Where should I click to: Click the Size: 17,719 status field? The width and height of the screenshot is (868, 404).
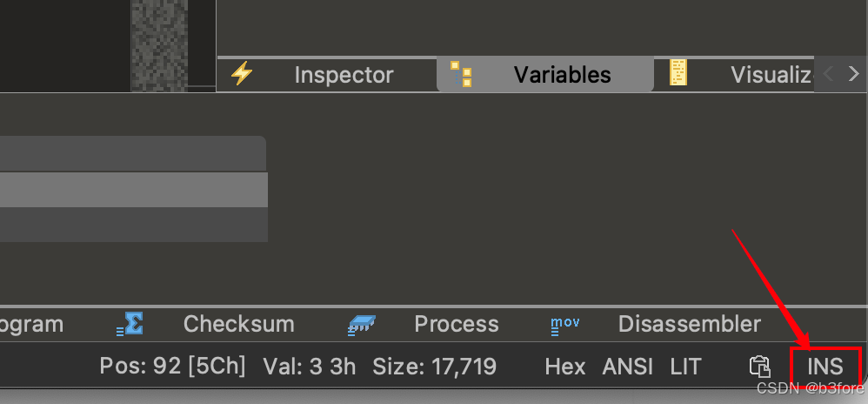(435, 367)
